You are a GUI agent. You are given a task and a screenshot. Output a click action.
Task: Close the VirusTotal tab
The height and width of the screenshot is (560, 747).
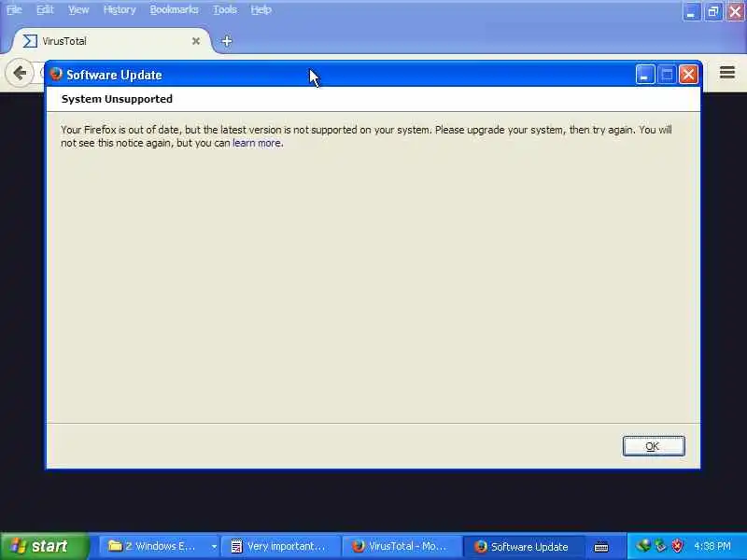196,41
